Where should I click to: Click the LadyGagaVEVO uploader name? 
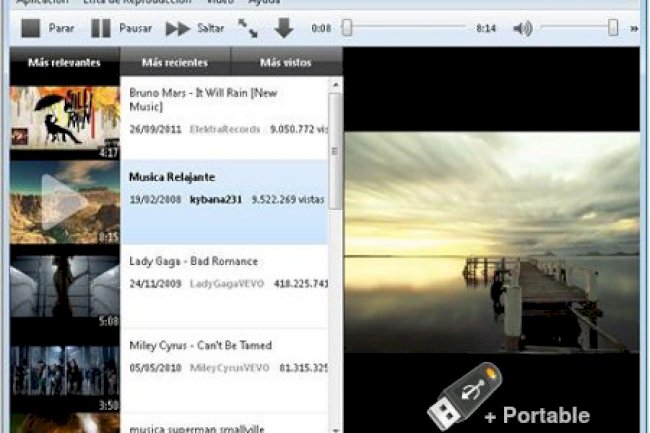[x=227, y=284]
